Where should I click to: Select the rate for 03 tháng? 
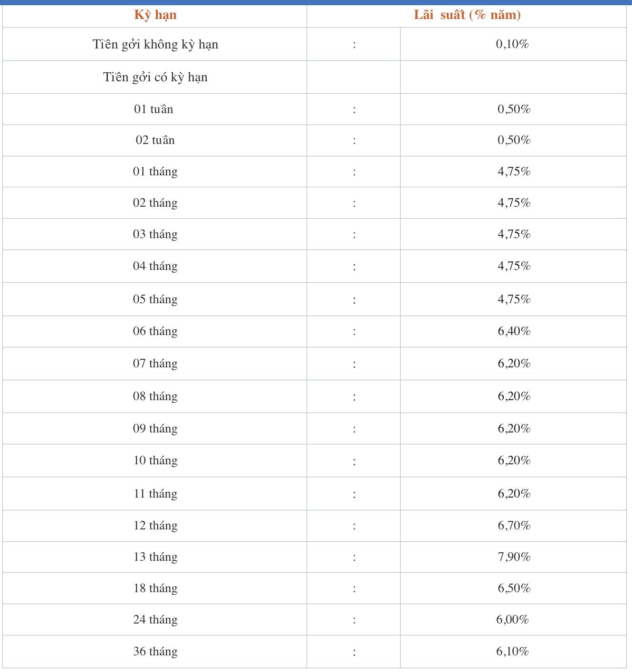514,234
